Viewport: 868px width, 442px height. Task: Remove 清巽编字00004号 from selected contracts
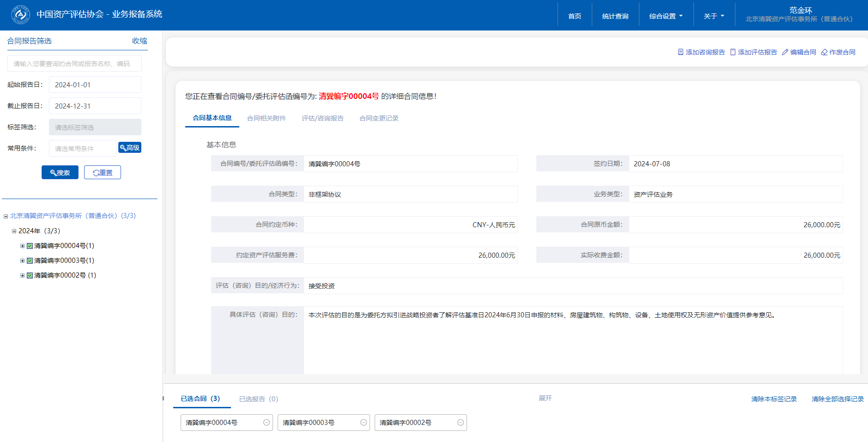point(267,423)
